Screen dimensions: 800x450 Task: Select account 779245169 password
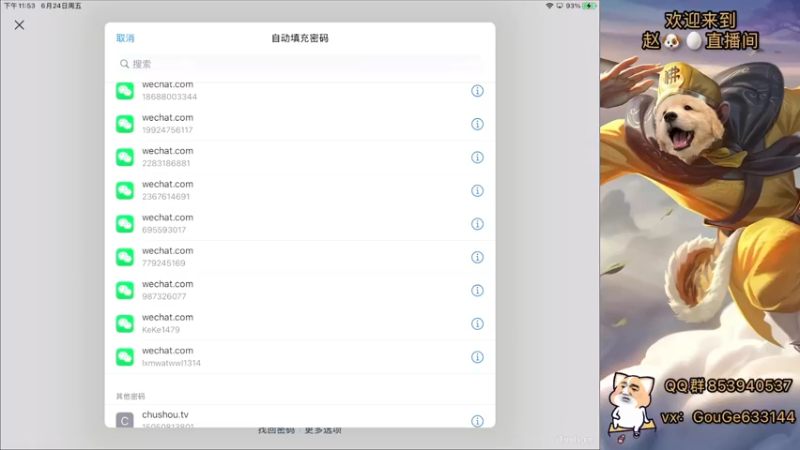[300, 257]
